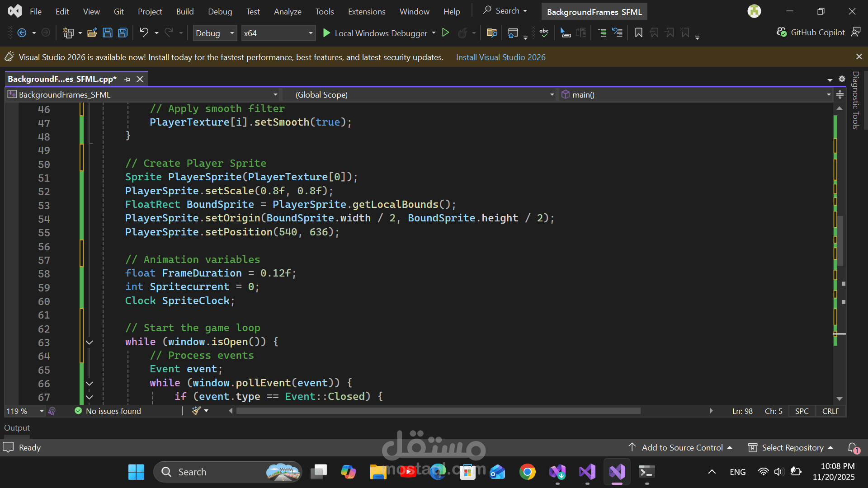Click the Install Visual Studio 2026 link
This screenshot has height=488, width=868.
[500, 57]
